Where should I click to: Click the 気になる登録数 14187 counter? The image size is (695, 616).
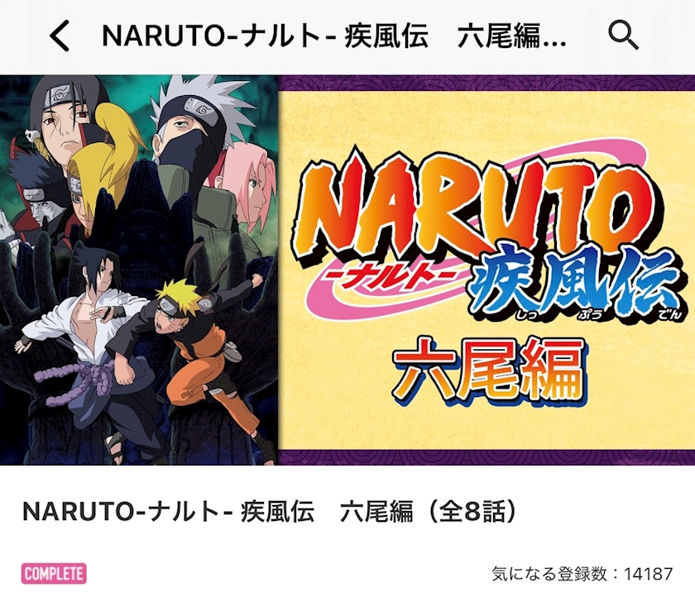pyautogui.click(x=582, y=574)
